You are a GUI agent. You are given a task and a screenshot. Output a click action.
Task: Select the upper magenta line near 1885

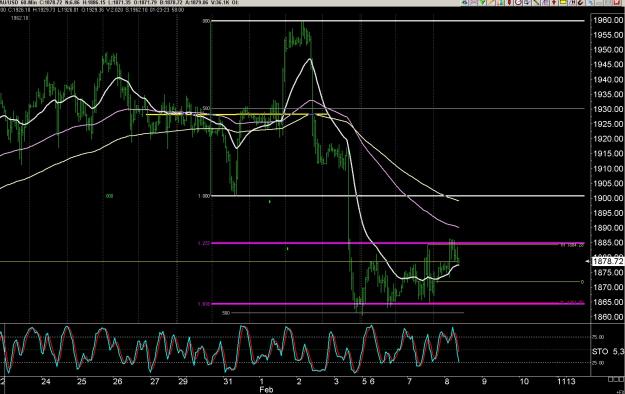click(x=398, y=243)
